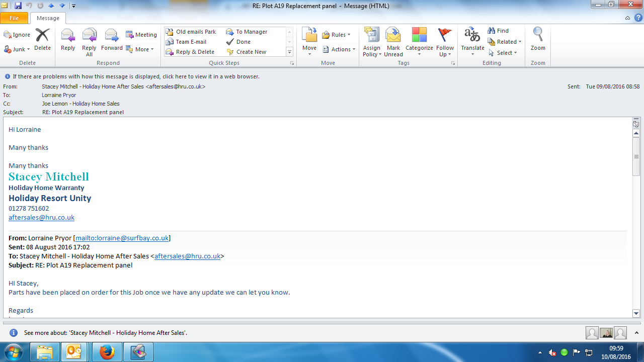Open Windows Explorer from the taskbar
The image size is (644, 362).
(45, 352)
